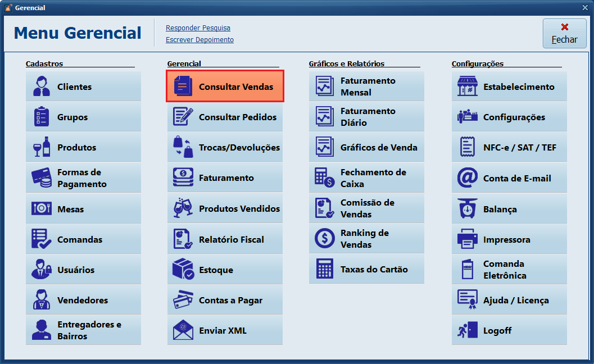Open the Estoque box icon

pos(183,270)
